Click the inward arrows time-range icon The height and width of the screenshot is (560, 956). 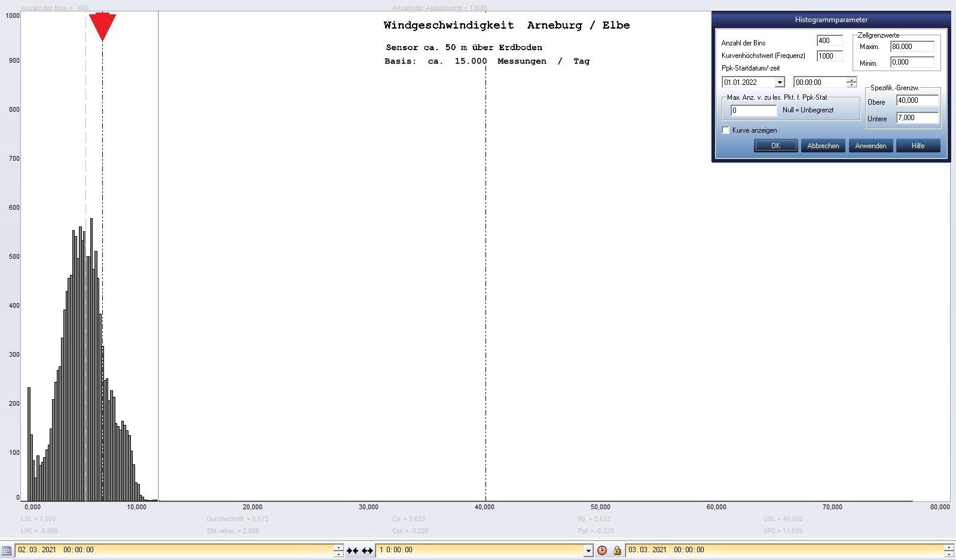click(x=352, y=550)
